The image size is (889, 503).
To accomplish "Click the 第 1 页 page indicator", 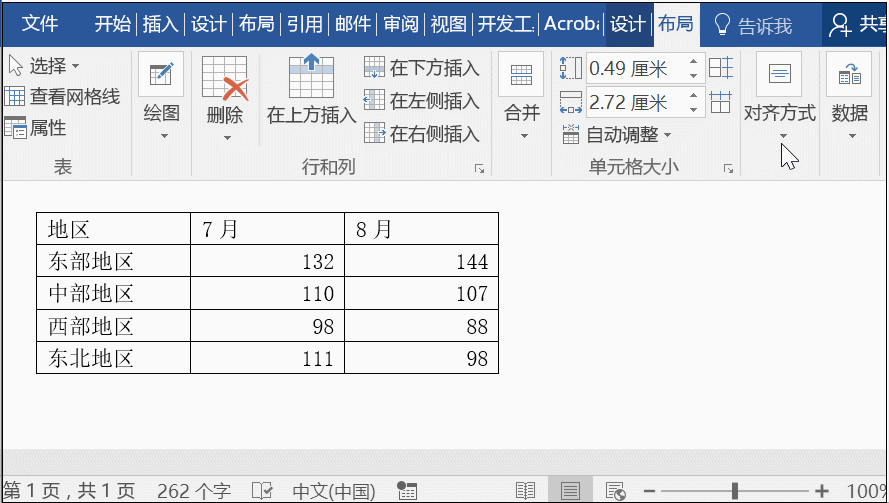I will 69,491.
